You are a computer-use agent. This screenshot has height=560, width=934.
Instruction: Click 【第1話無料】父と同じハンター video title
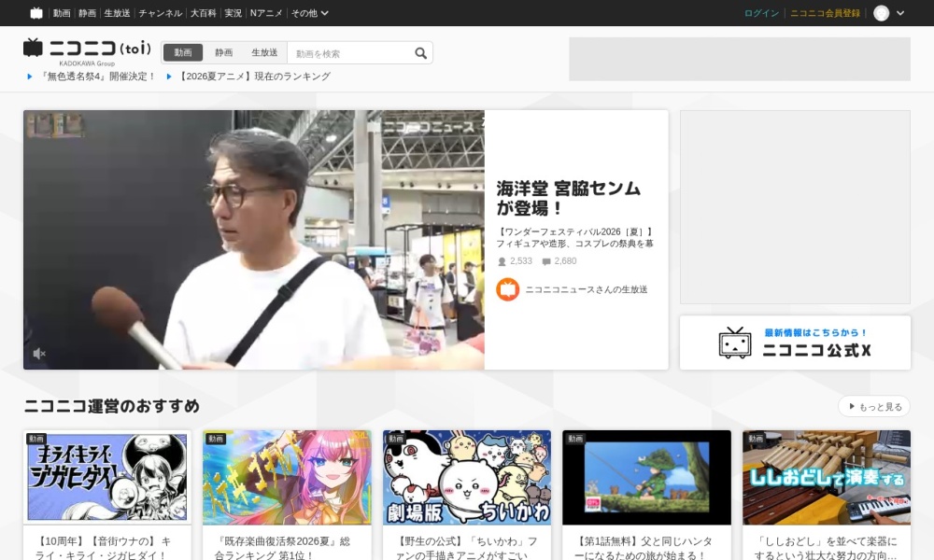(644, 548)
